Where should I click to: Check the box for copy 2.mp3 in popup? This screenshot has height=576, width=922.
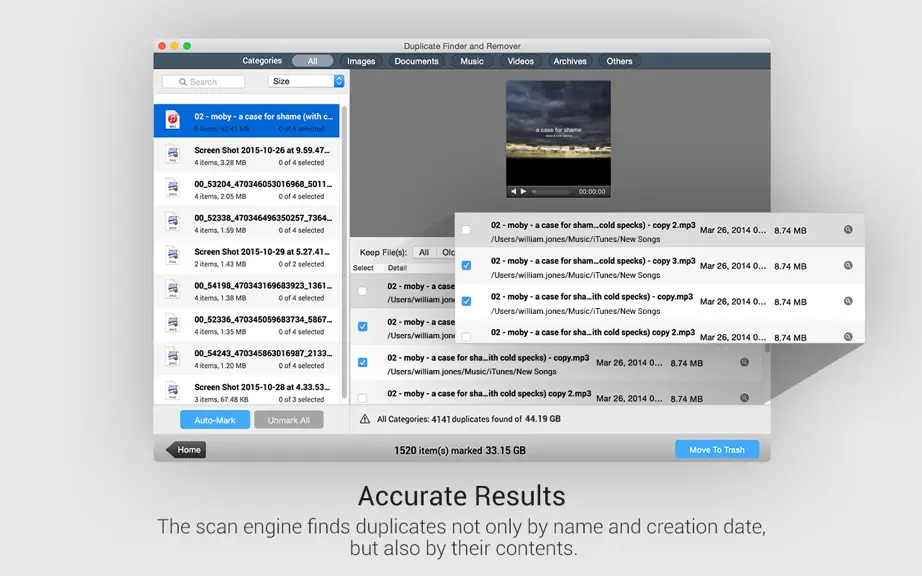tap(466, 230)
